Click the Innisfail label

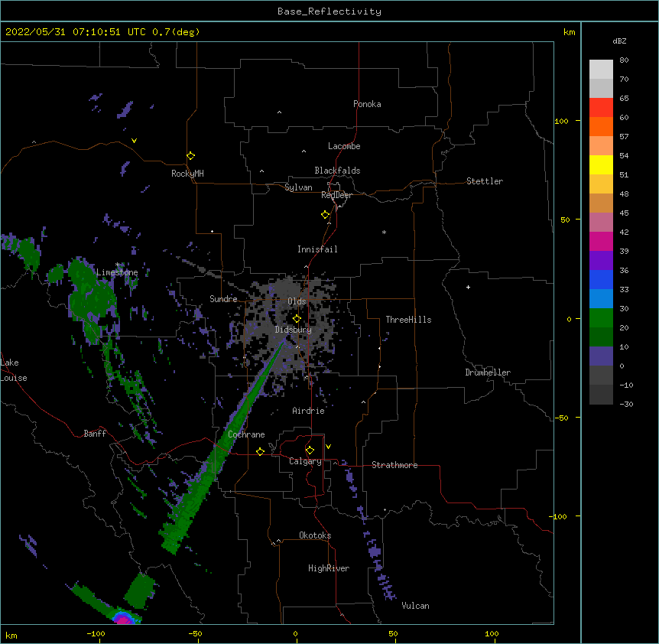pos(317,249)
